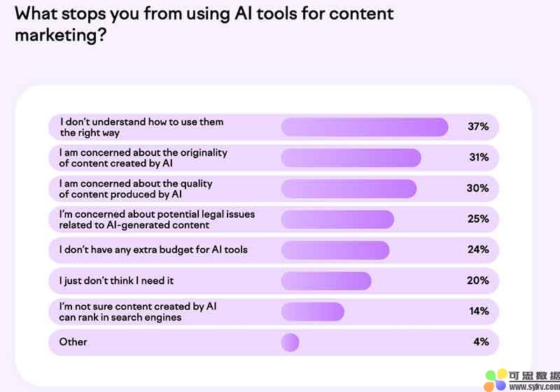Select the legal issues bar

point(337,219)
